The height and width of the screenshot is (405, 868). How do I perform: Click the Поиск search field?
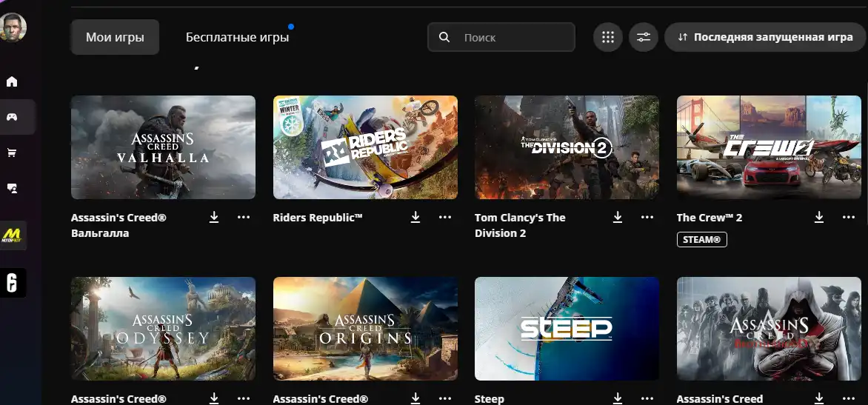click(501, 37)
